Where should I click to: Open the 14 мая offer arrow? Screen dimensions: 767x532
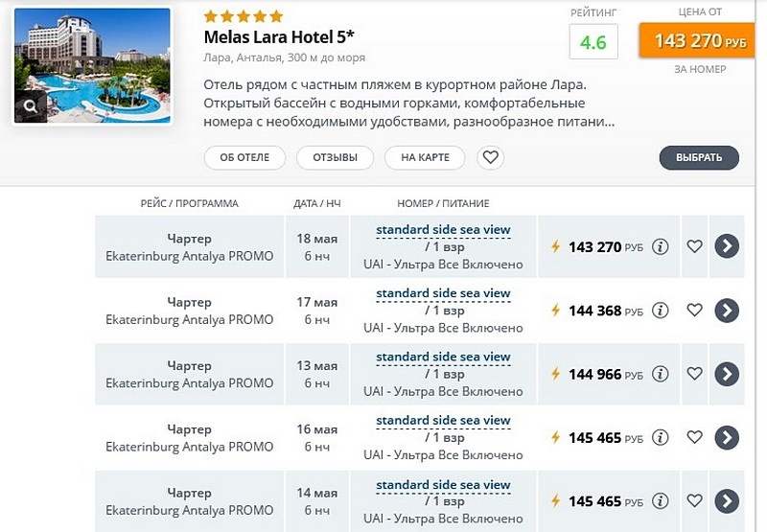pos(727,500)
